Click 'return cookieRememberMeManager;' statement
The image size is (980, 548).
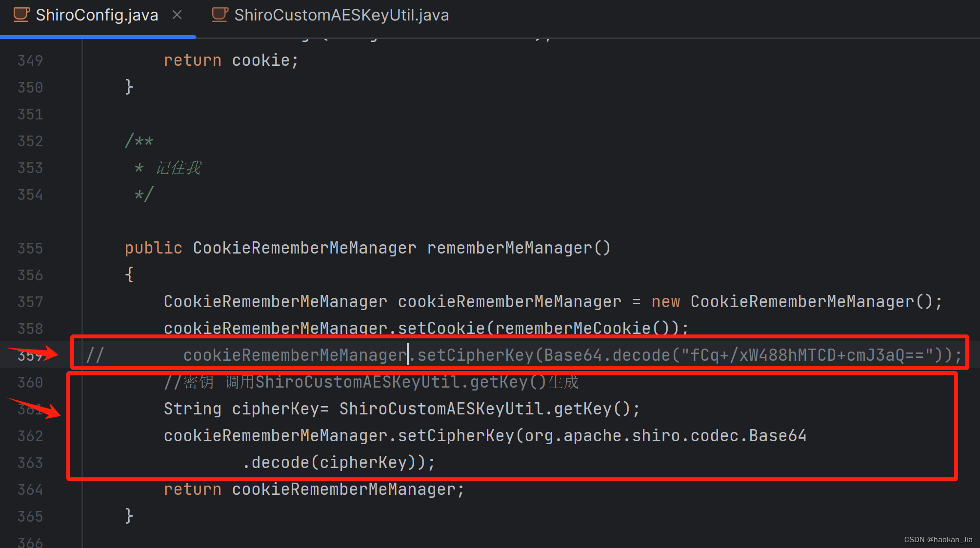coord(314,489)
